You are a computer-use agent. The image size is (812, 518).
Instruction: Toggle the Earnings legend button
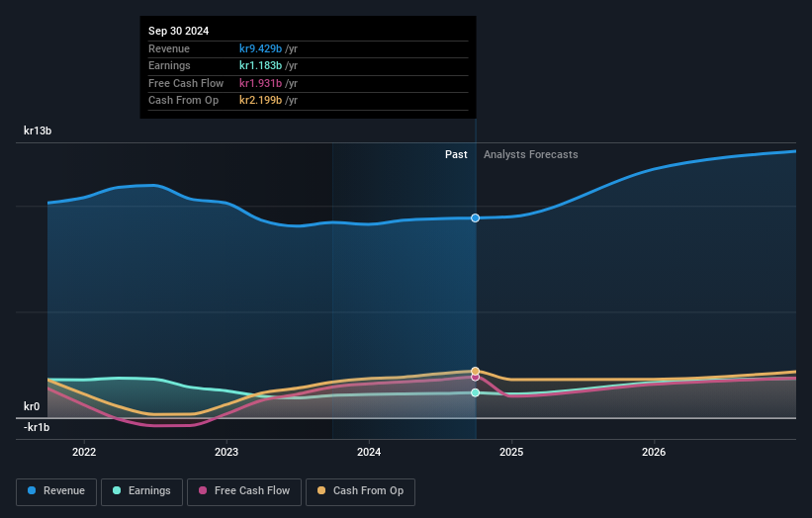141,491
